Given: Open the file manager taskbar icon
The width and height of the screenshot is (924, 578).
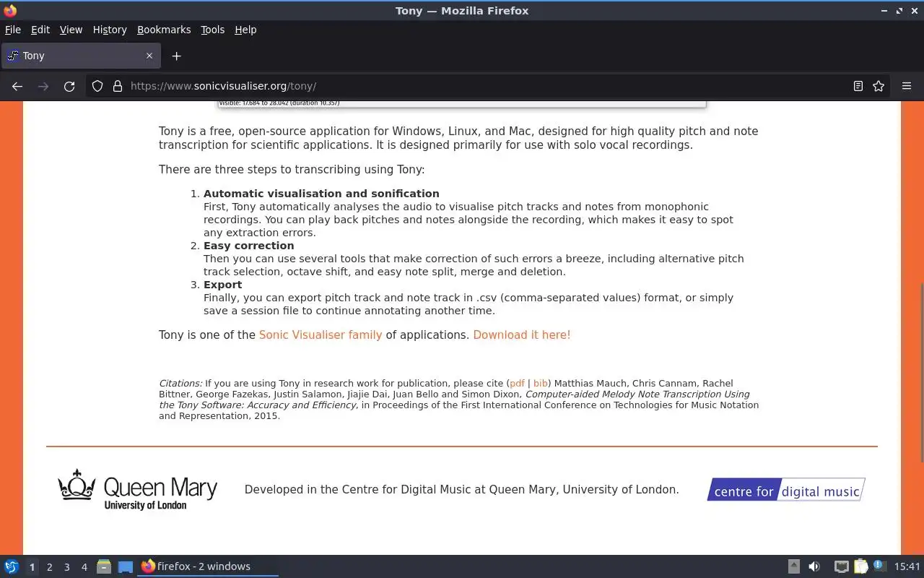Looking at the screenshot, I should click(104, 566).
